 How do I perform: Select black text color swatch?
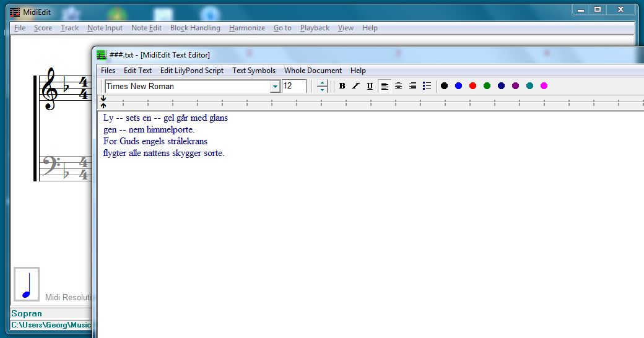(x=444, y=86)
